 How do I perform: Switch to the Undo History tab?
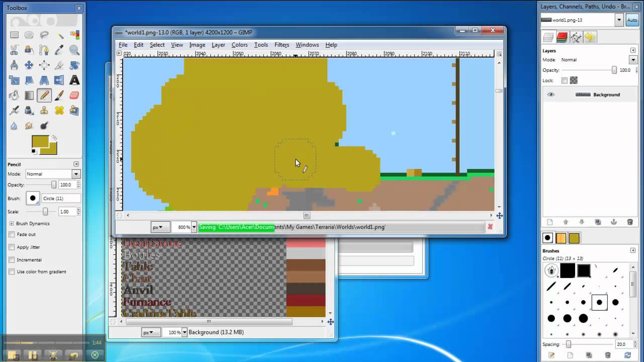590,37
